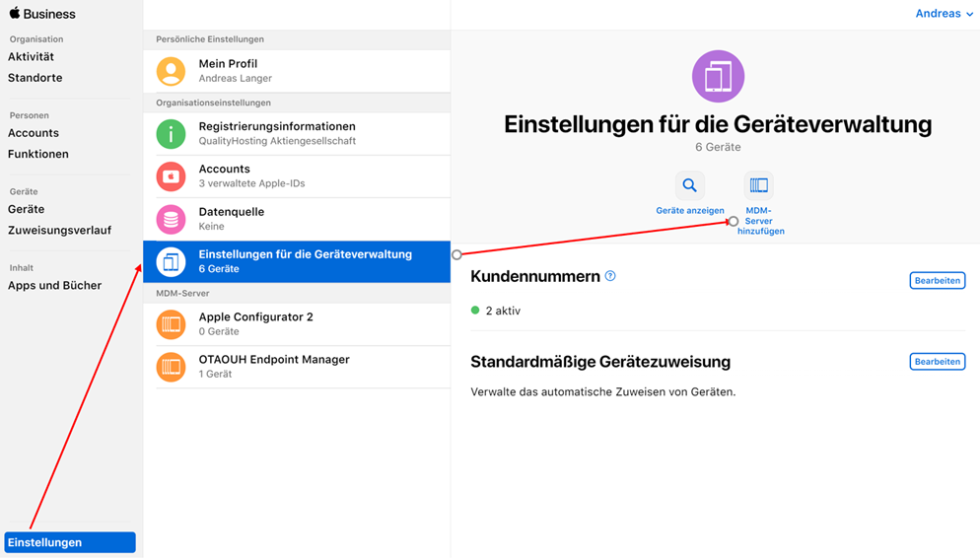
Task: Open Apps und Bücher in sidebar
Action: [x=54, y=285]
